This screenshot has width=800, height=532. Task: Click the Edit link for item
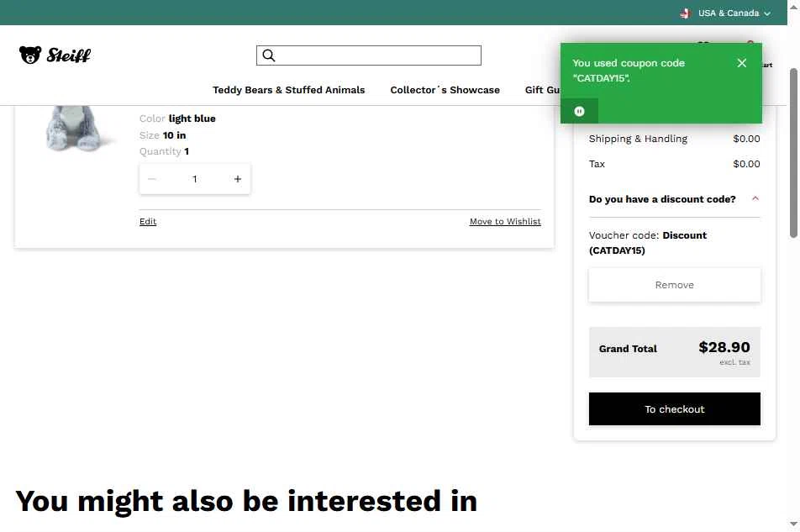(x=148, y=221)
